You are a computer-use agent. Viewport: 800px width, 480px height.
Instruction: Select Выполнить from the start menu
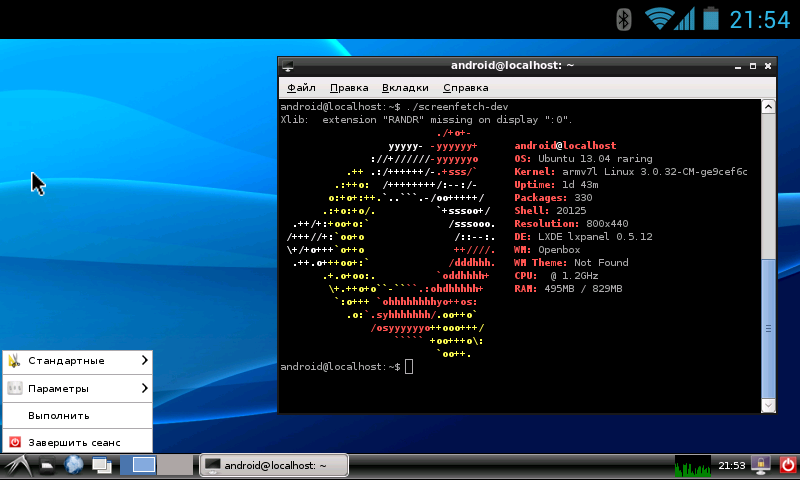pos(78,416)
